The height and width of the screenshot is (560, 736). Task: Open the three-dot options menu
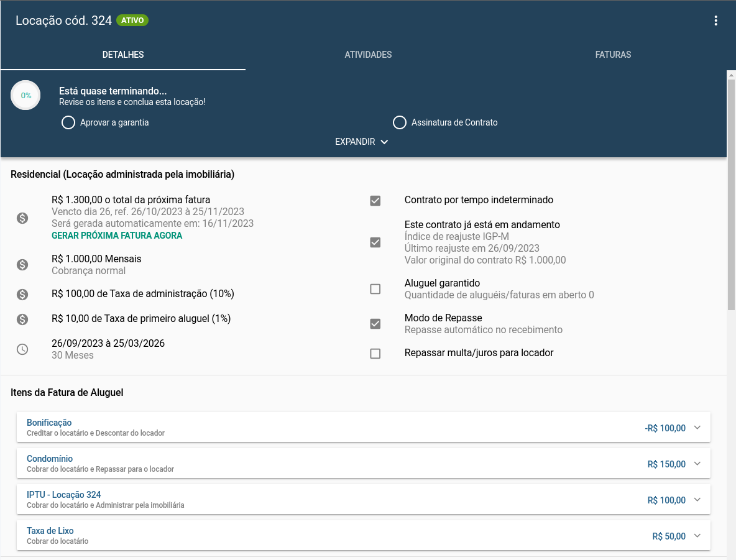pos(715,21)
